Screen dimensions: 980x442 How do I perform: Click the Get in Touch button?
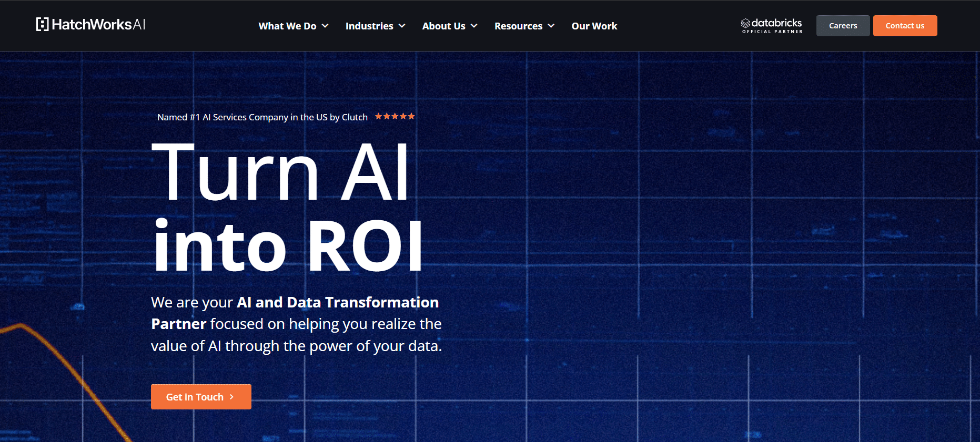click(x=201, y=397)
